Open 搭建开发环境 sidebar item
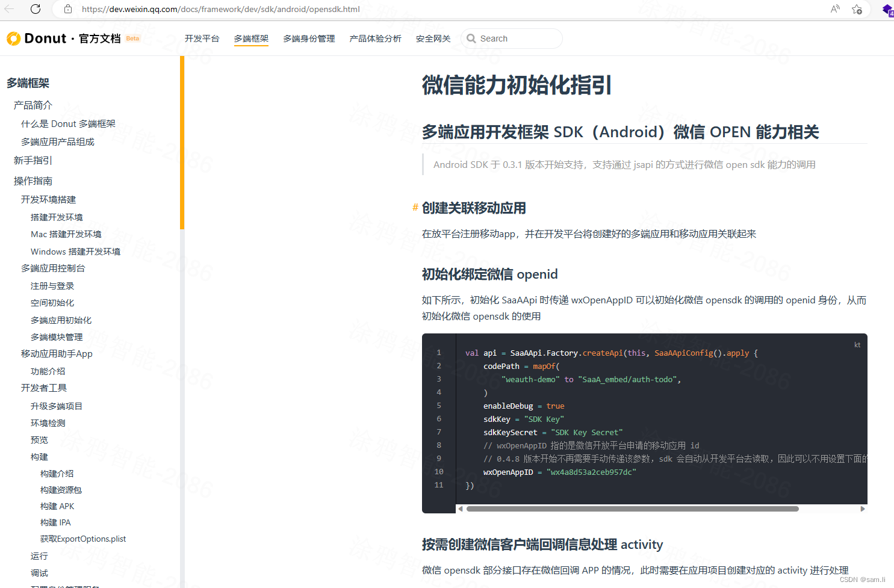This screenshot has width=894, height=588. (x=57, y=217)
